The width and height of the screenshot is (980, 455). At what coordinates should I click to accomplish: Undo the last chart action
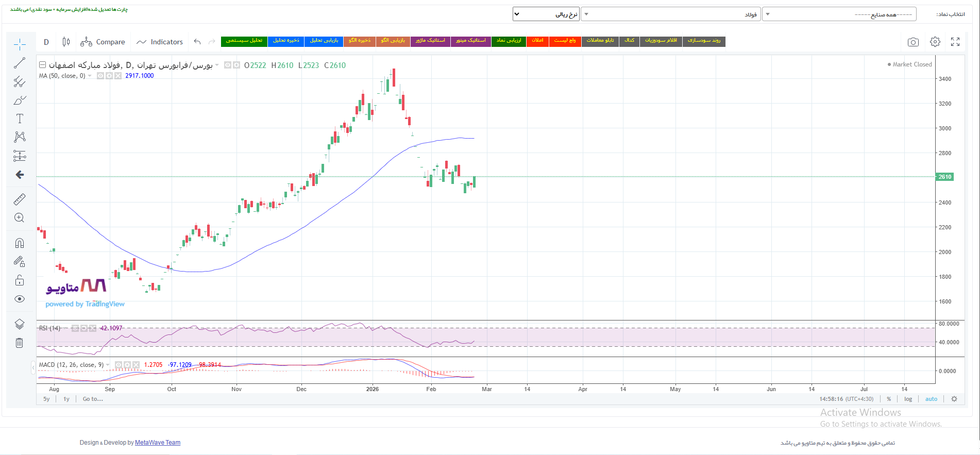(x=197, y=42)
